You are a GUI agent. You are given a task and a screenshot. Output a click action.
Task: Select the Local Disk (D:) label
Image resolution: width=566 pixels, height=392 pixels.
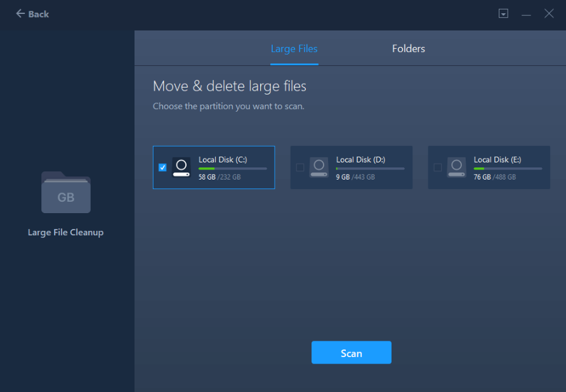pos(360,160)
